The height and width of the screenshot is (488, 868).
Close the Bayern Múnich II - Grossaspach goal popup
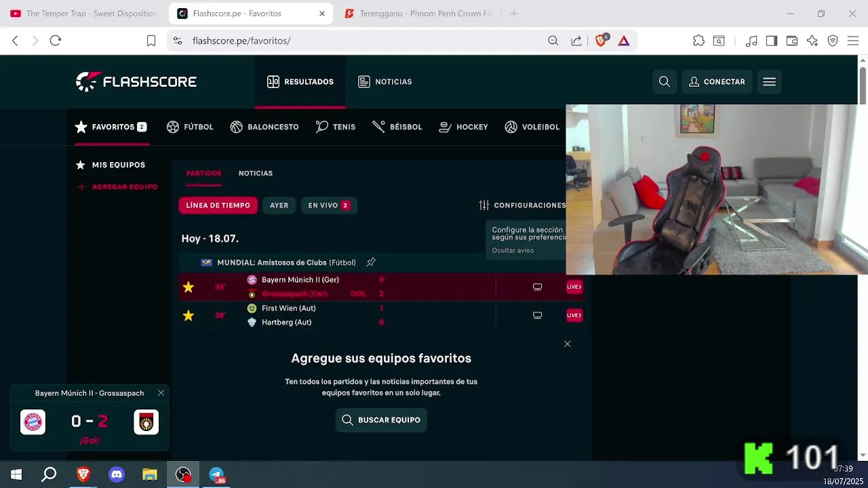coord(161,393)
